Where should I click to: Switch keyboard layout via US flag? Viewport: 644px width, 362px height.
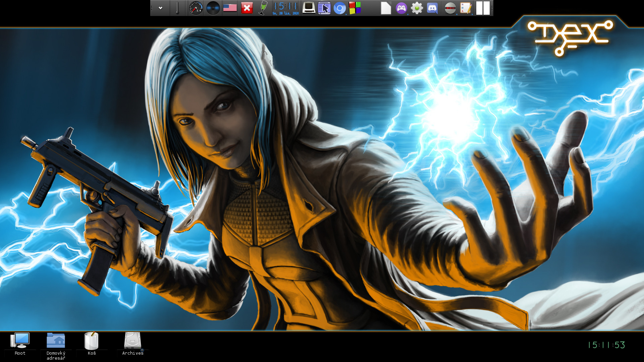pyautogui.click(x=230, y=8)
